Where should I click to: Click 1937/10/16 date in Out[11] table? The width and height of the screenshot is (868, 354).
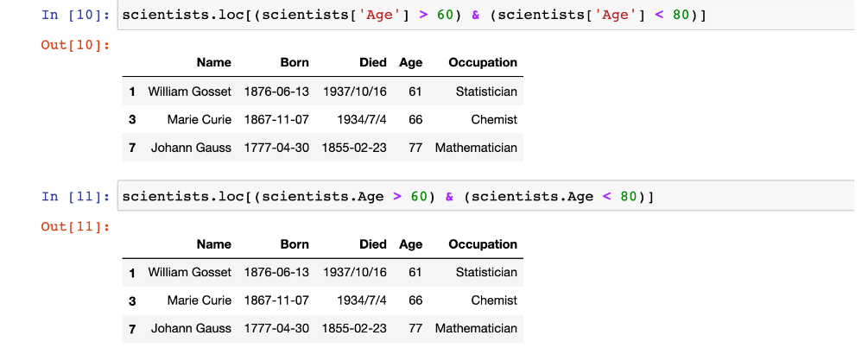[x=355, y=272]
